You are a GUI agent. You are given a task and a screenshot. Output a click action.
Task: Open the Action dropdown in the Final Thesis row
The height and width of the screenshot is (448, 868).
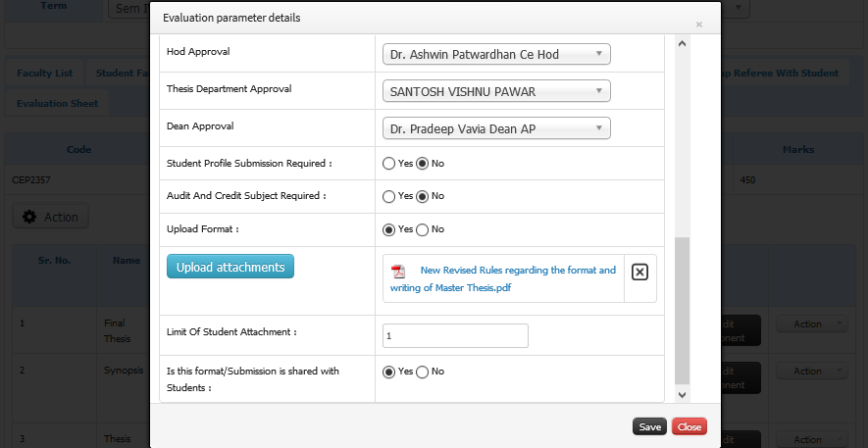pyautogui.click(x=812, y=324)
